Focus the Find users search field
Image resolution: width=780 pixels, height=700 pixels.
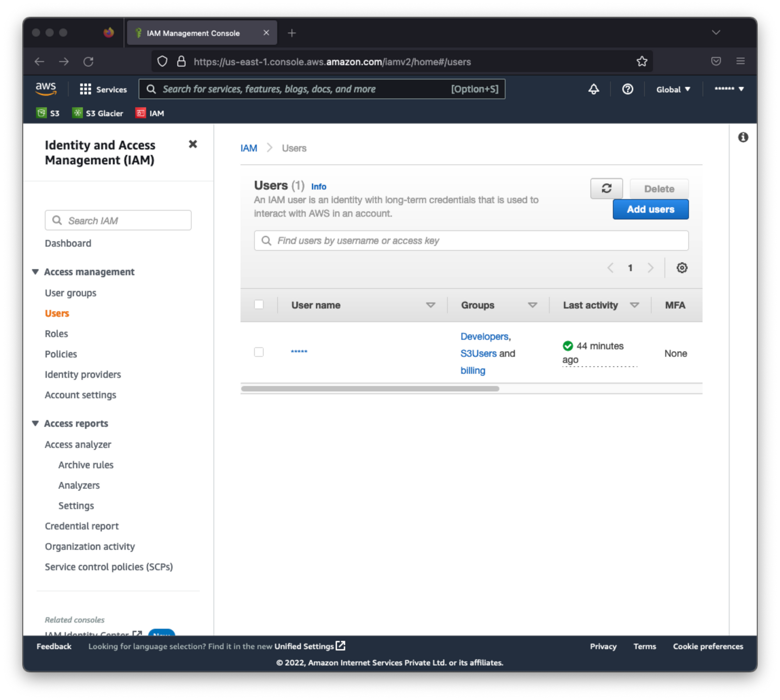pos(471,240)
